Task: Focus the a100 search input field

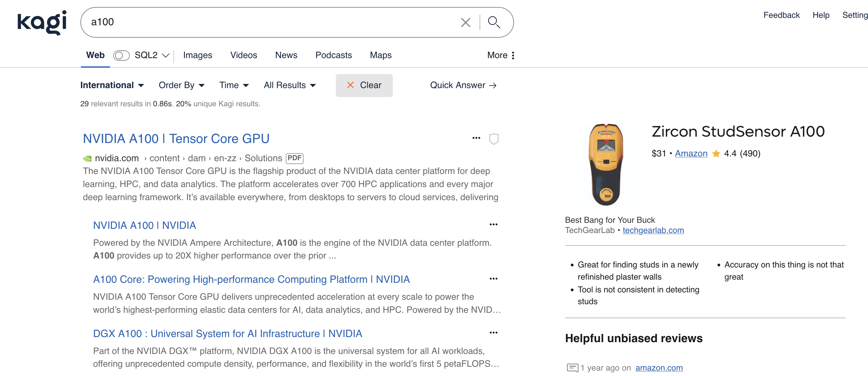Action: coord(269,22)
